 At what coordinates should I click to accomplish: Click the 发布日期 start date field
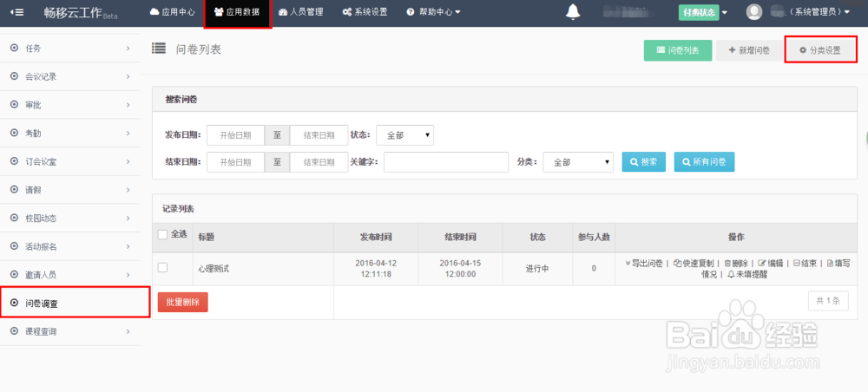tap(236, 135)
